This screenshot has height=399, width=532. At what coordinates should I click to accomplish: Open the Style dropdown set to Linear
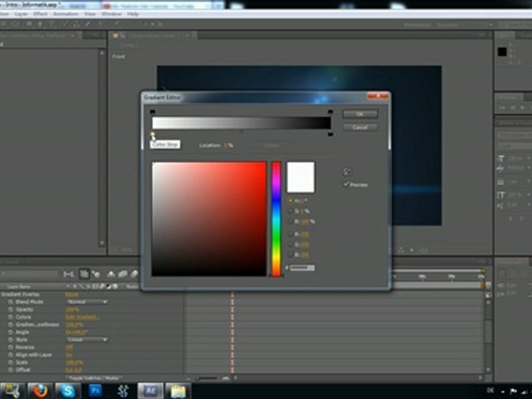(86, 339)
